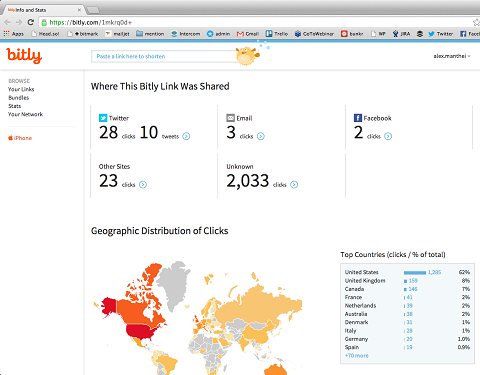Click the Italy row in top countries

coord(407,331)
